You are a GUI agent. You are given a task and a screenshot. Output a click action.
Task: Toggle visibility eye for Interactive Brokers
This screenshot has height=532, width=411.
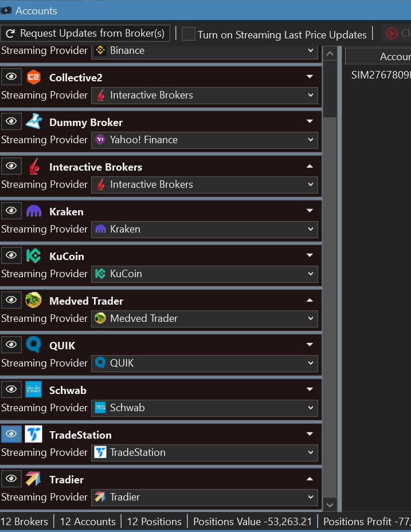coord(11,166)
